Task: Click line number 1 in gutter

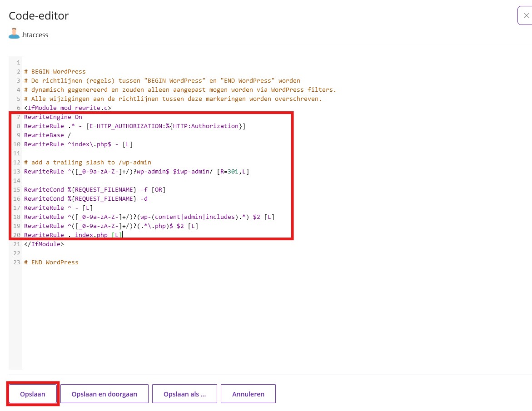Action: pos(18,62)
